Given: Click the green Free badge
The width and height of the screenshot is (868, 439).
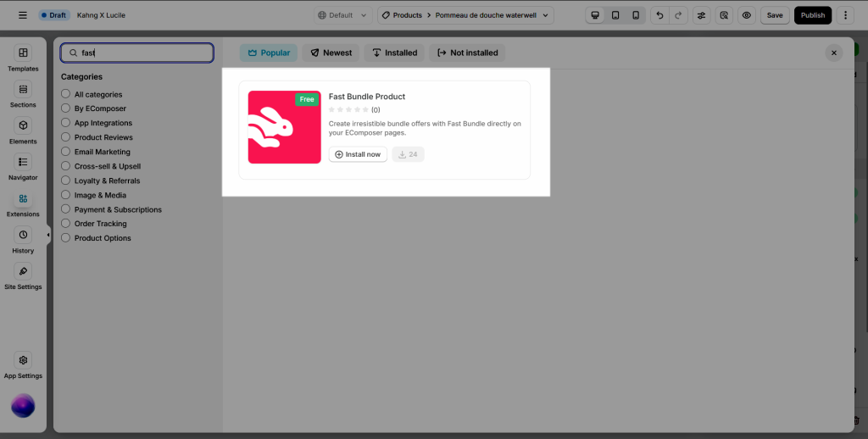Looking at the screenshot, I should (307, 99).
